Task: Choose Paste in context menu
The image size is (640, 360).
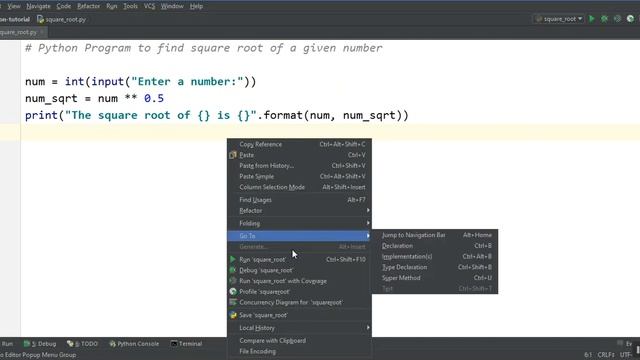Action: [x=299, y=155]
